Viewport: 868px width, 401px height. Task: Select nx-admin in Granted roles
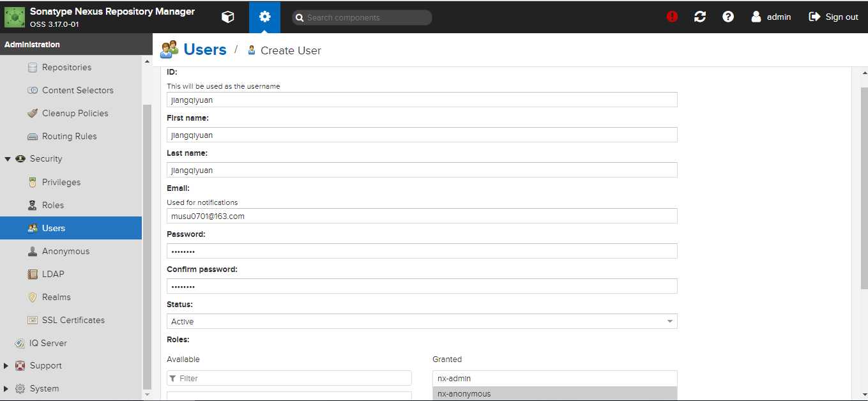pyautogui.click(x=555, y=379)
